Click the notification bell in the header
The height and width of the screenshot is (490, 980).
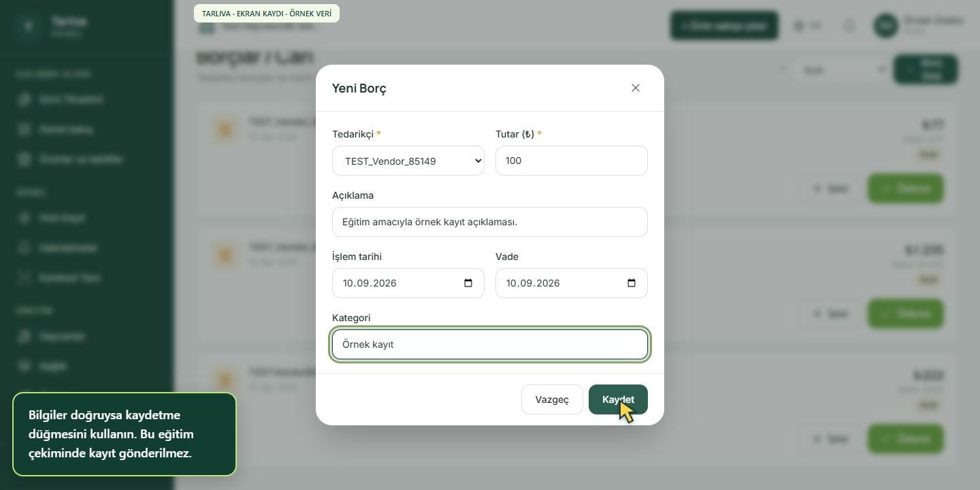tap(849, 26)
